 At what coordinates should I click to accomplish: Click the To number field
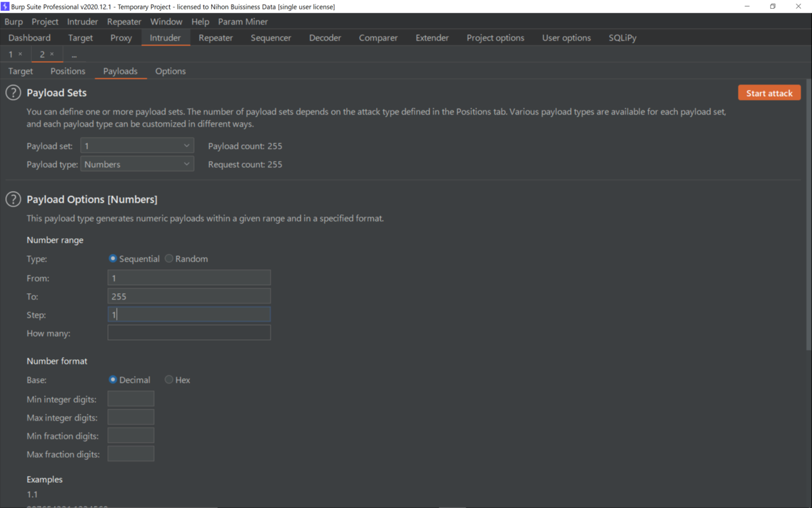(189, 296)
